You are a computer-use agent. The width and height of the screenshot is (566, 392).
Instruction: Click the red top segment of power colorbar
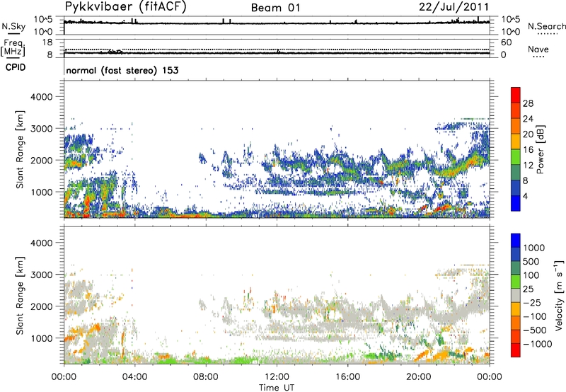pyautogui.click(x=516, y=96)
